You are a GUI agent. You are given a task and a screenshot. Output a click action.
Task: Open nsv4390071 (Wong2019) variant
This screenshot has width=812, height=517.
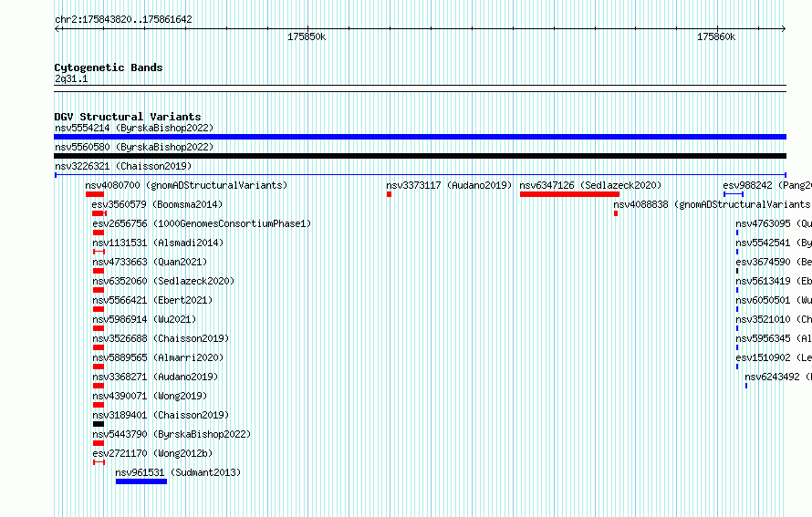coord(150,396)
